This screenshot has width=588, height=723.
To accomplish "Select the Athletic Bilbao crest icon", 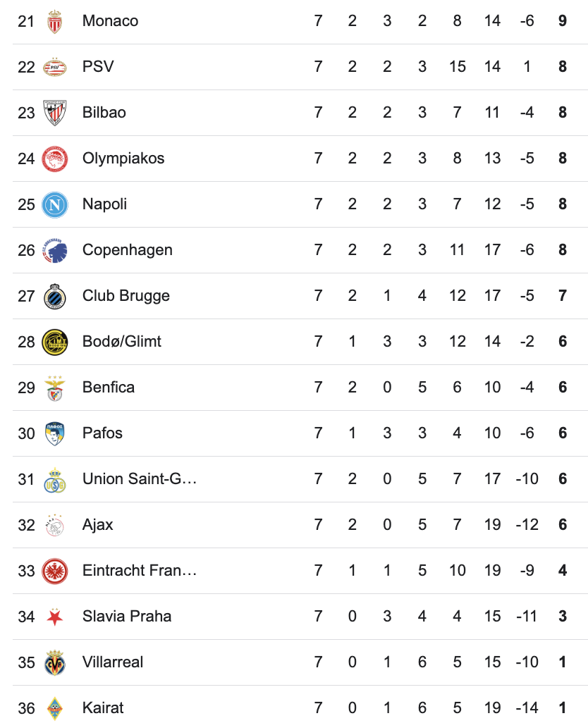I will 54,113.
